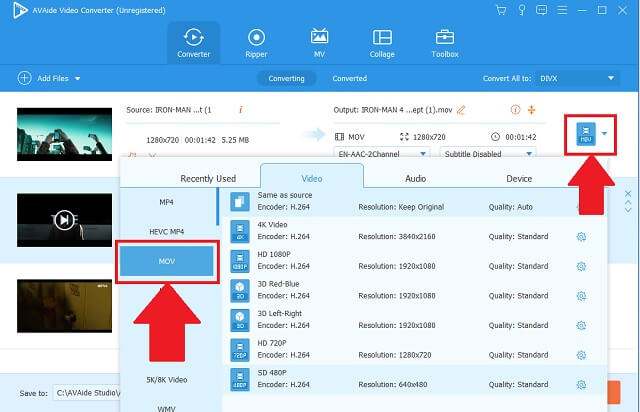Select the 3D Left-Right preset icon
The height and width of the screenshot is (412, 640).
240,320
